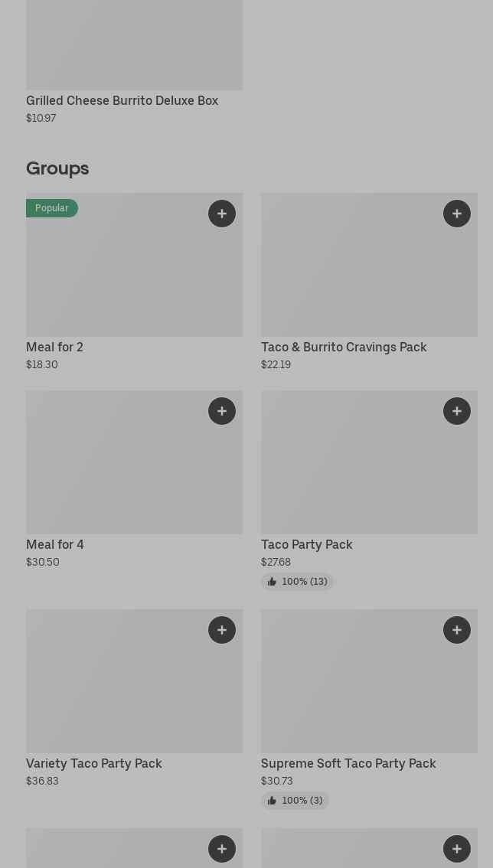493x868 pixels.
Task: Open Grilled Cheese Burrito Deluxe Box item
Action: (122, 101)
